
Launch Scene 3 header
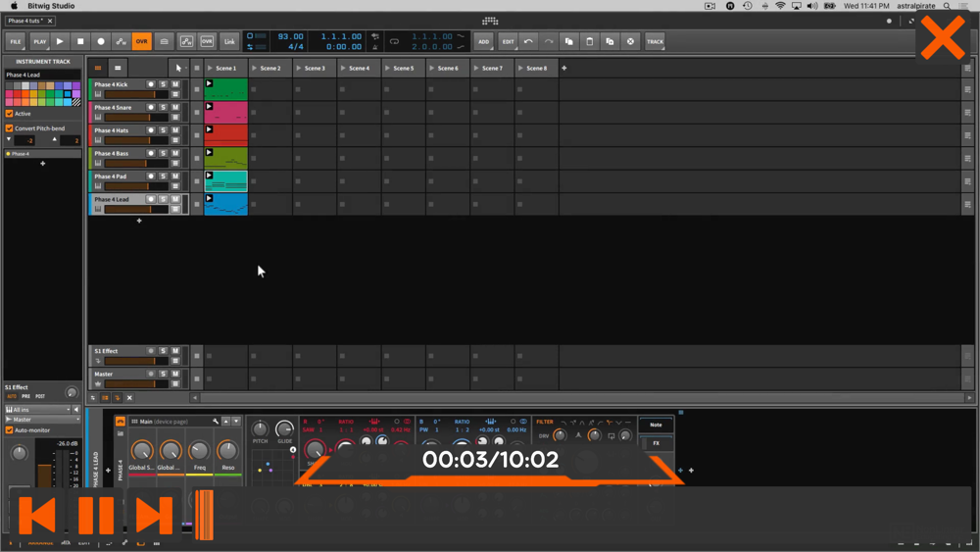click(x=315, y=68)
